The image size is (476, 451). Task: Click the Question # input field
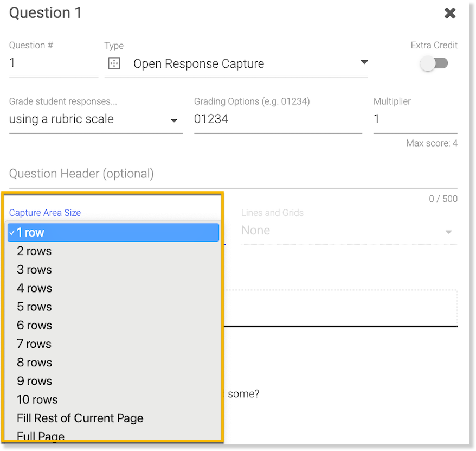coord(53,63)
